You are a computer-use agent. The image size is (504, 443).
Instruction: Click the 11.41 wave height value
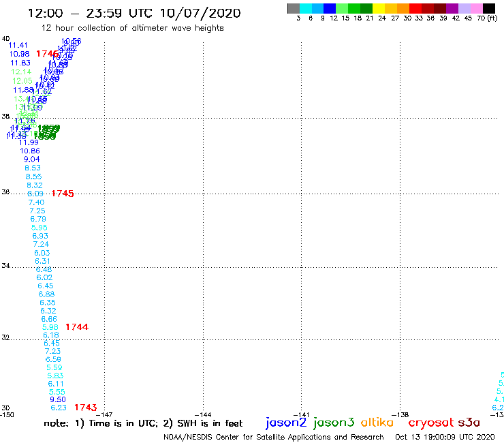(x=18, y=45)
